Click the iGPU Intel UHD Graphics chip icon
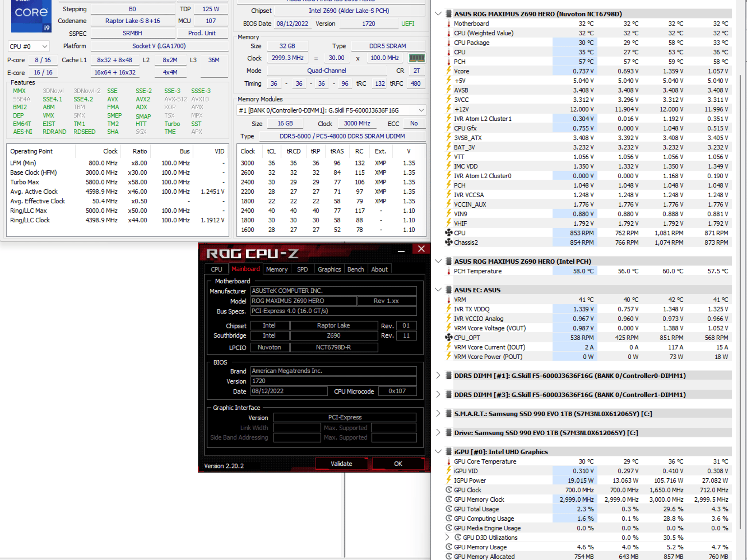This screenshot has width=747, height=560. (449, 452)
